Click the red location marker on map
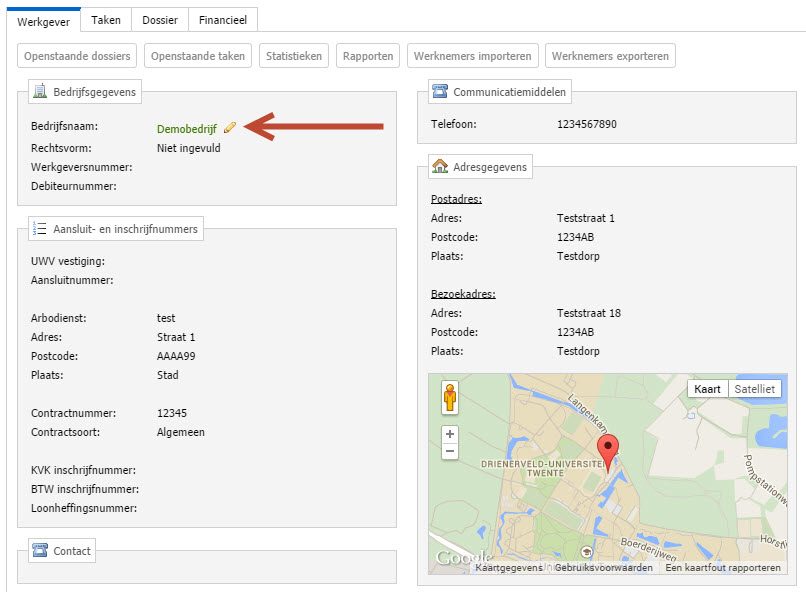The image size is (806, 592). [608, 449]
